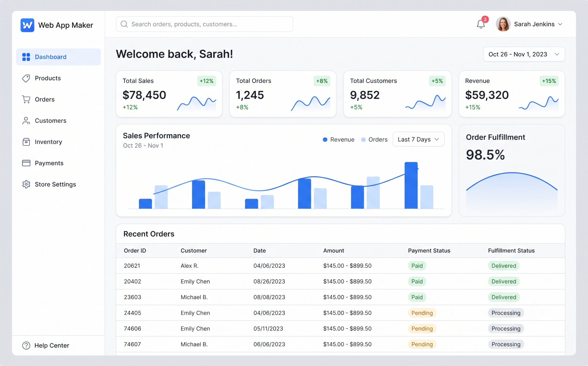Click the Total Sales card sparkline
The height and width of the screenshot is (366, 588).
197,104
